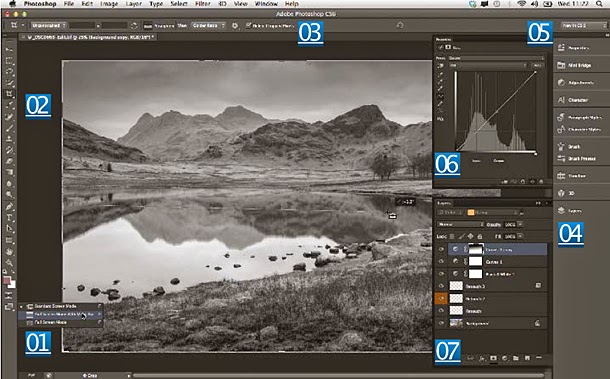
Task: Click the Auto button in Curves properties
Action: (x=538, y=65)
